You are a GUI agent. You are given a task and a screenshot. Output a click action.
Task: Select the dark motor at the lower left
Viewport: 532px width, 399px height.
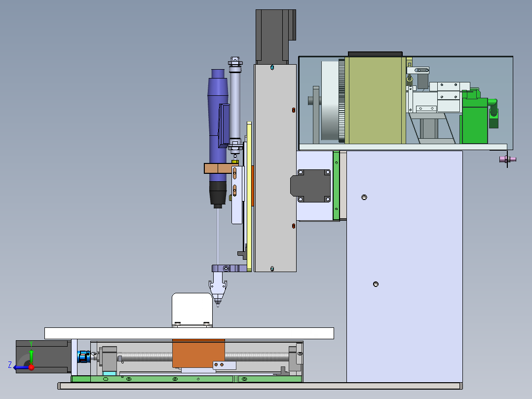click(x=43, y=357)
